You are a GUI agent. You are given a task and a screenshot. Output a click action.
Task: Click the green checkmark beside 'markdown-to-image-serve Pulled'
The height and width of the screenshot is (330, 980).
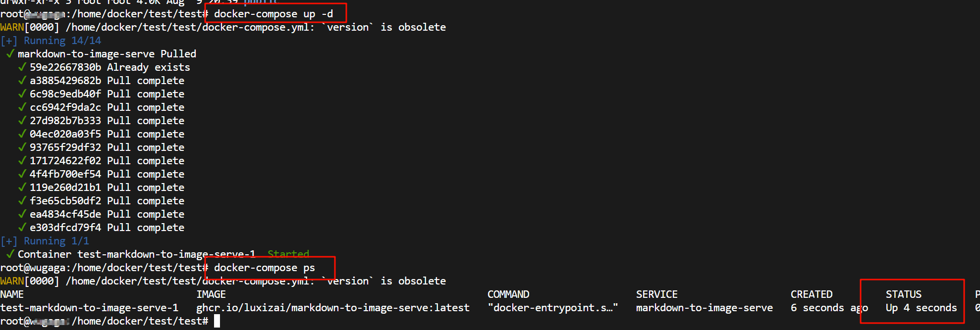pos(10,53)
